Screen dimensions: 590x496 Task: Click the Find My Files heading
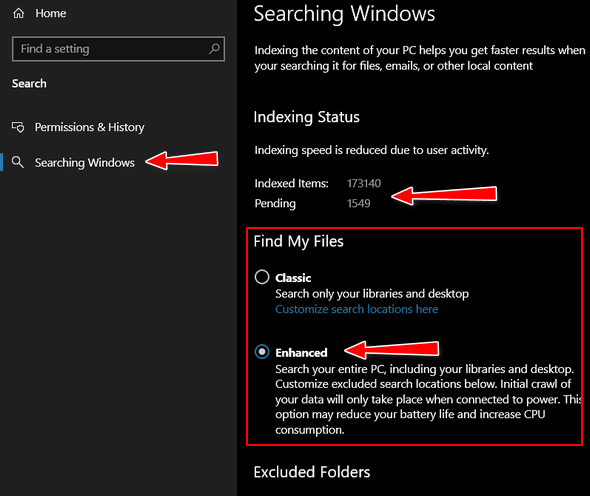coord(298,242)
